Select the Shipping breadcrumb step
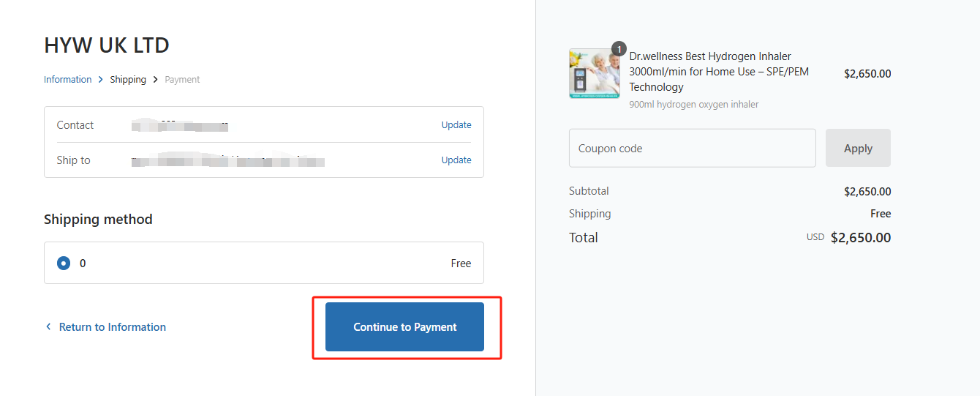The image size is (980, 396). 128,80
